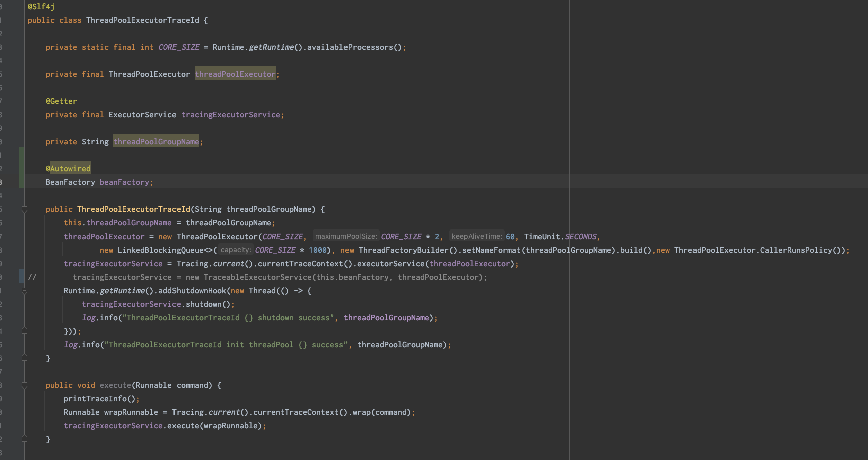Click highlighted threadPoolGroupName field declaration

pos(156,142)
